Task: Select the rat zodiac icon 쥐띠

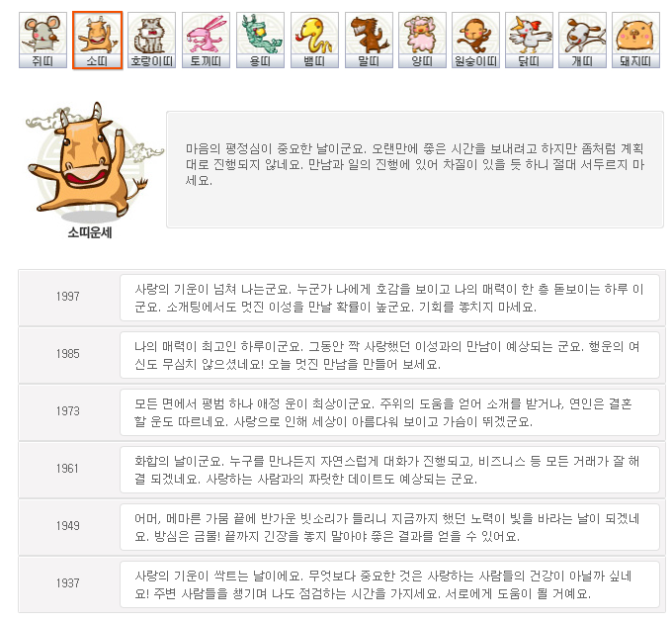Action: point(42,40)
